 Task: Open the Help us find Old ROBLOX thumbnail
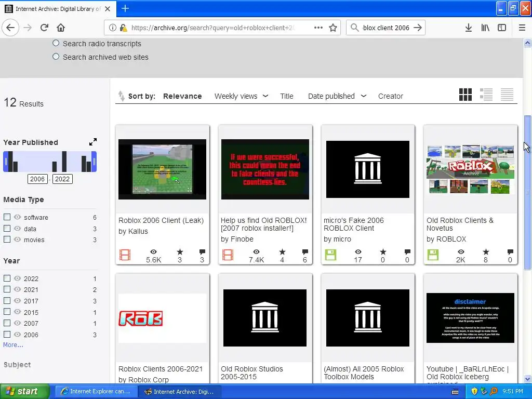(x=265, y=169)
